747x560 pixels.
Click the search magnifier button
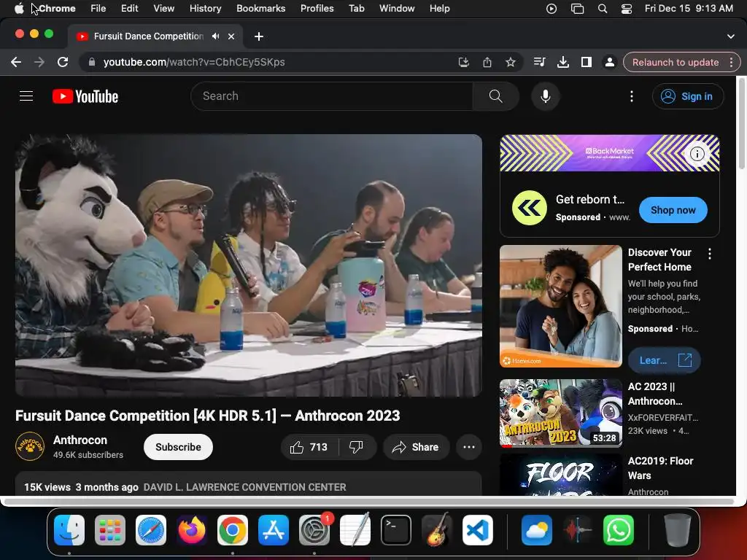point(495,96)
